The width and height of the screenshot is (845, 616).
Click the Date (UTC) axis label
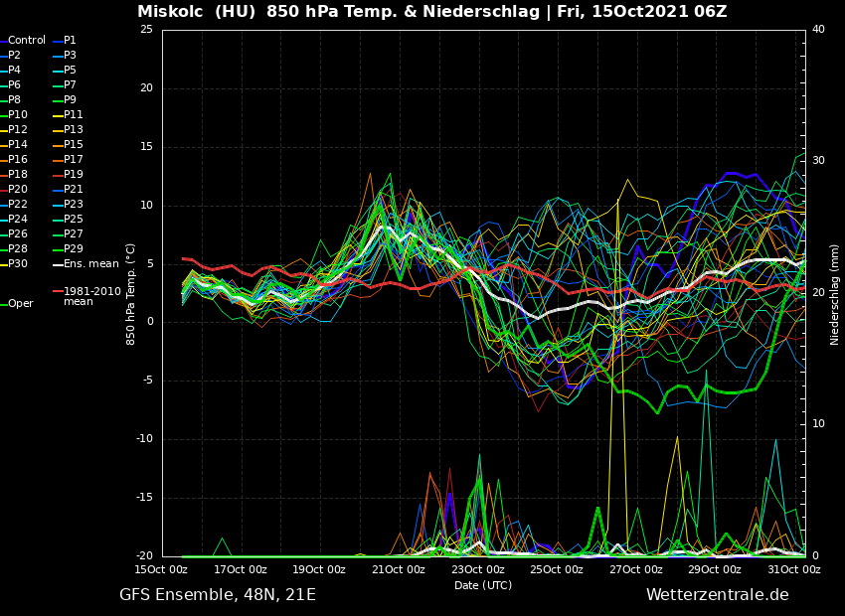pos(483,586)
